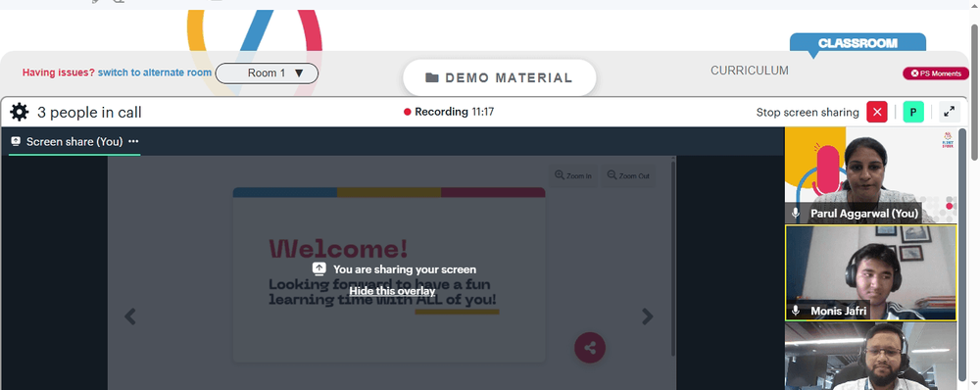This screenshot has height=390, width=980.
Task: Go to next slide arrow
Action: (648, 317)
